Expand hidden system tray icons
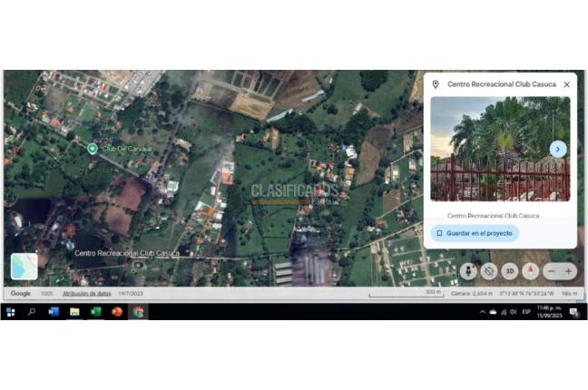 pos(482,312)
